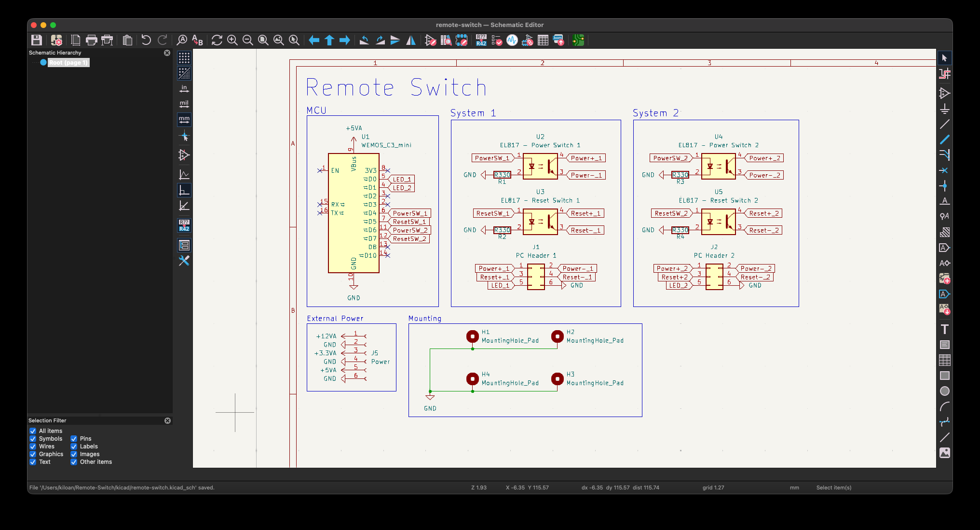The height and width of the screenshot is (530, 980).
Task: Close the Schematic Hierarchy panel
Action: click(167, 53)
